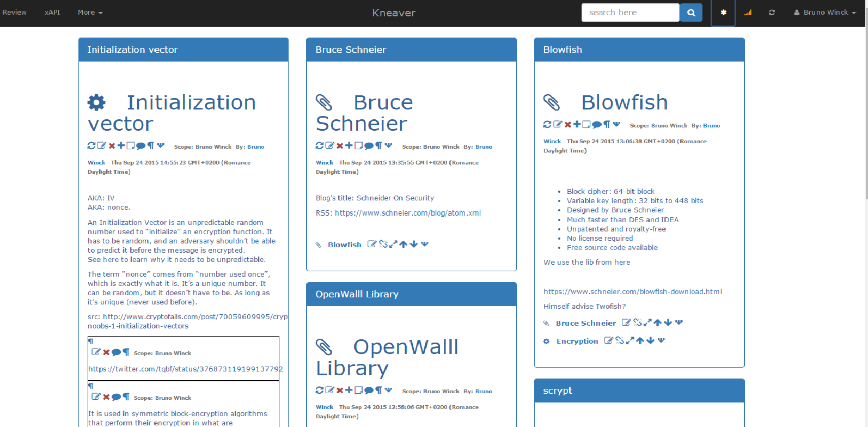The width and height of the screenshot is (868, 427).
Task: Expand more options for Blowfish link row
Action: coord(425,244)
